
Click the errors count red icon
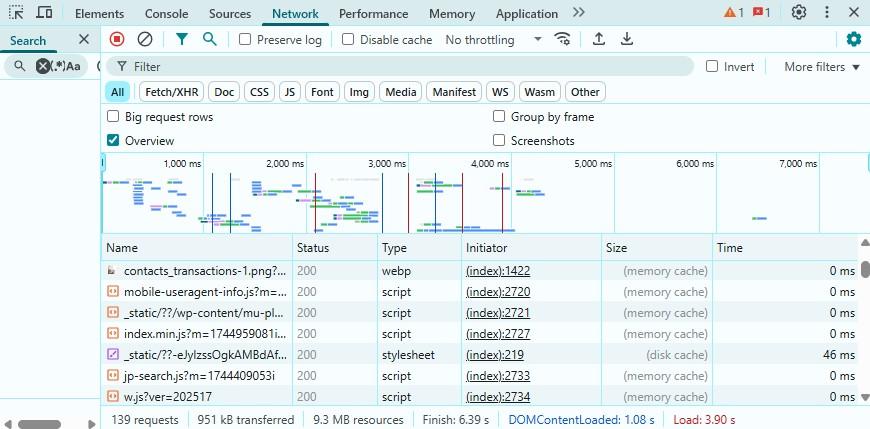[x=761, y=12]
